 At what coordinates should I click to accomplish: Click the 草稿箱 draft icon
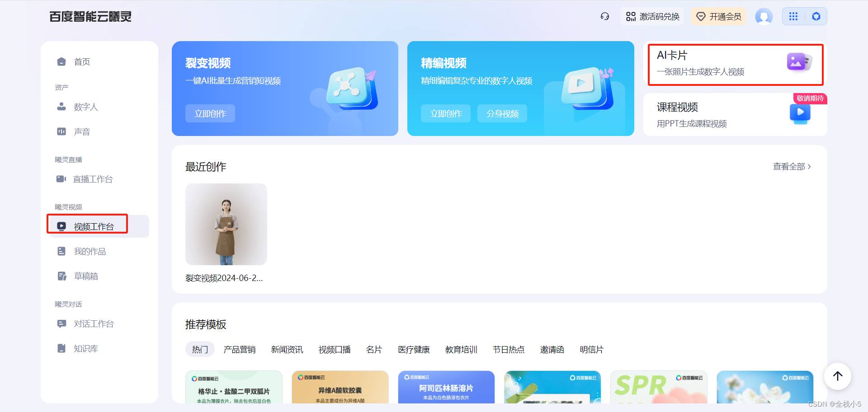pyautogui.click(x=62, y=276)
